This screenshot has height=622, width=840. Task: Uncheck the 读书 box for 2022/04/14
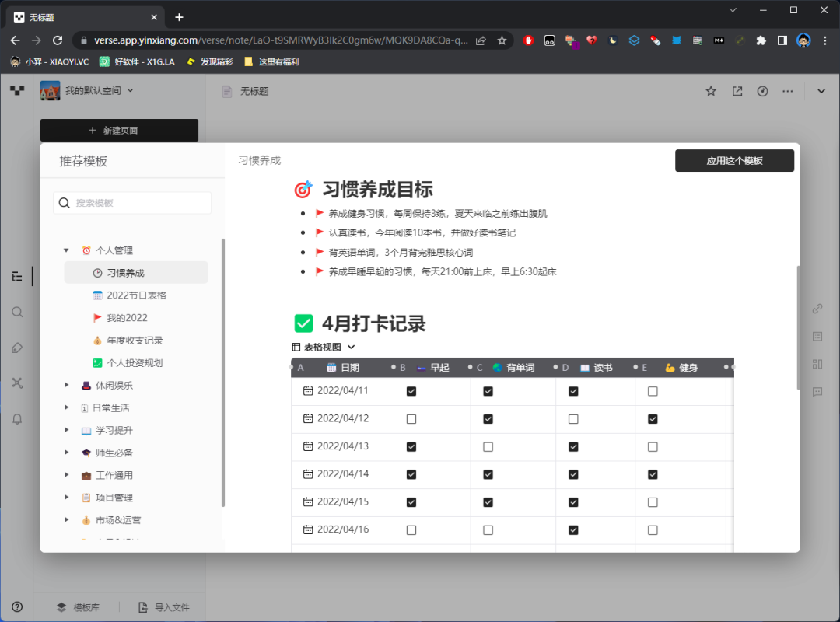(x=573, y=474)
